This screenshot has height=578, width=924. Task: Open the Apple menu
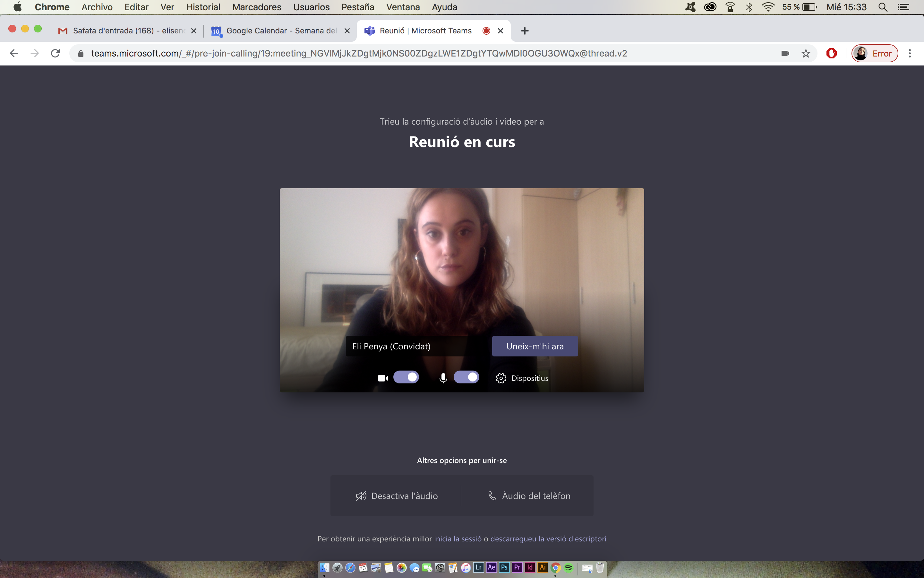(x=18, y=7)
